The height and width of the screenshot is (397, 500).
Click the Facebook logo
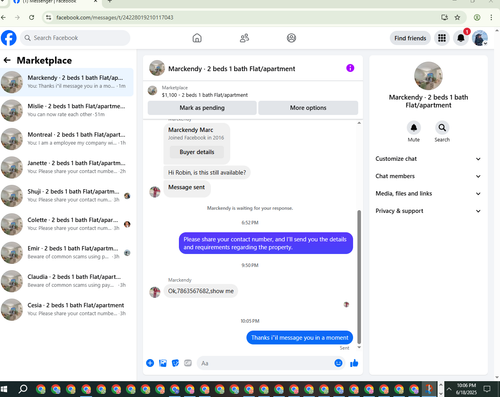point(9,38)
